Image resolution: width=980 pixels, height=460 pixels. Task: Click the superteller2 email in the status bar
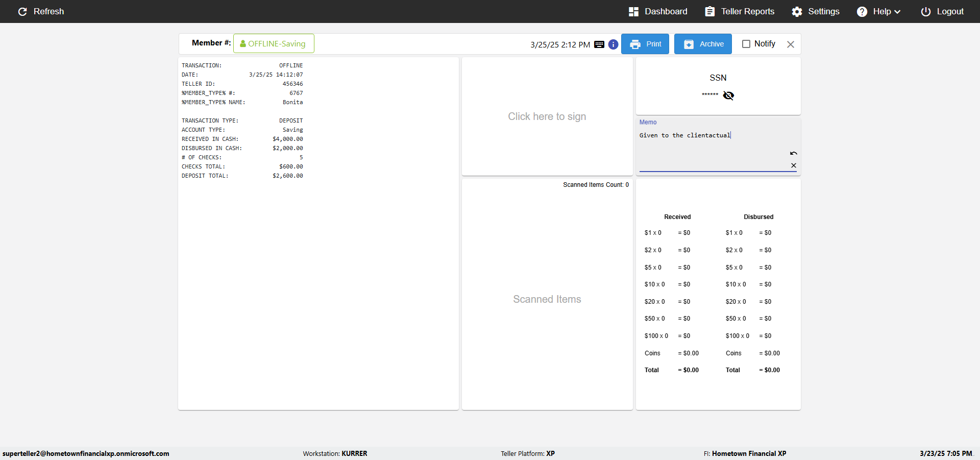[x=86, y=453]
